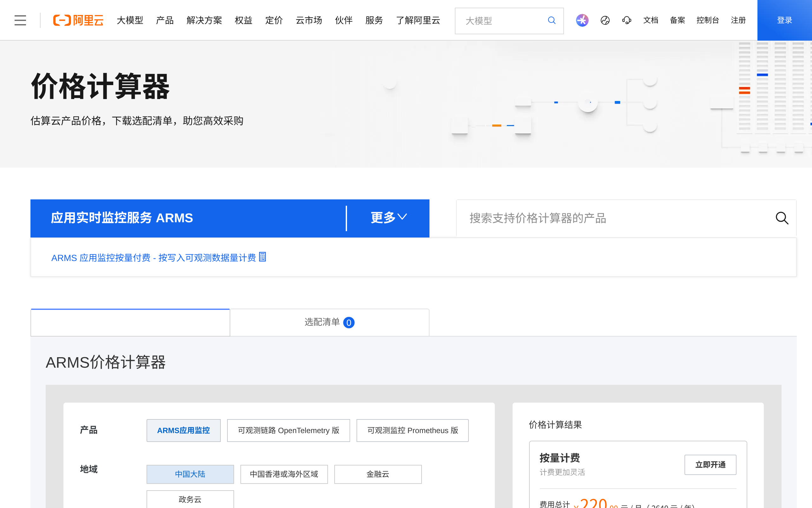Open the 服务 navigation menu

[374, 20]
